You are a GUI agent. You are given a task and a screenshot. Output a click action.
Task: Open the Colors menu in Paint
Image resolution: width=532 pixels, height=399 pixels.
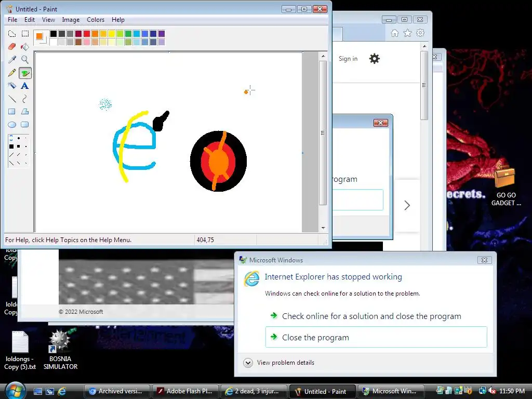pos(96,20)
